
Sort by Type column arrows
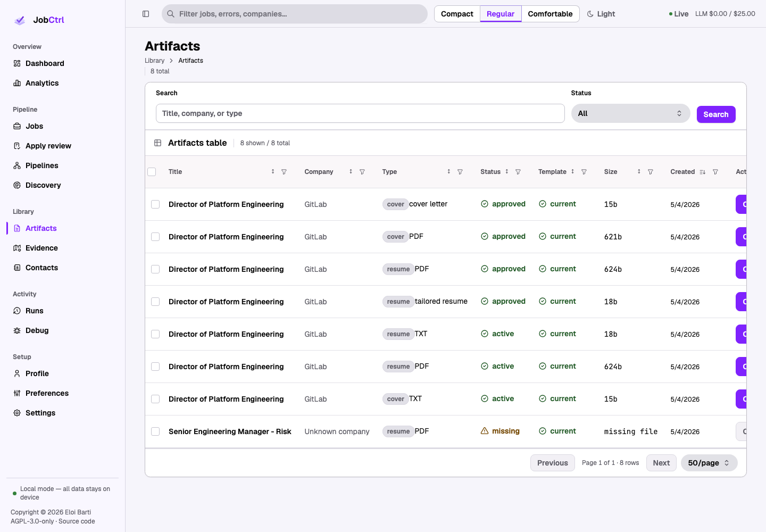click(449, 171)
